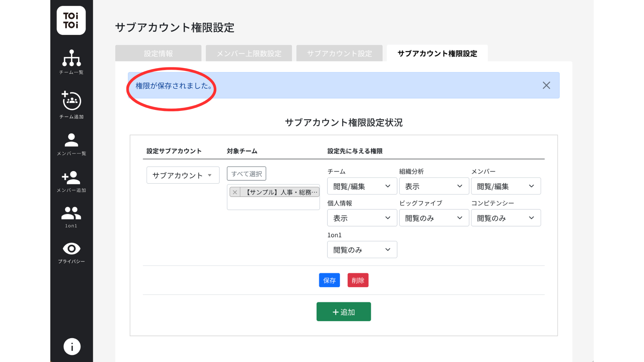Click the info icon at sidebar bottom
The height and width of the screenshot is (362, 644).
(72, 347)
